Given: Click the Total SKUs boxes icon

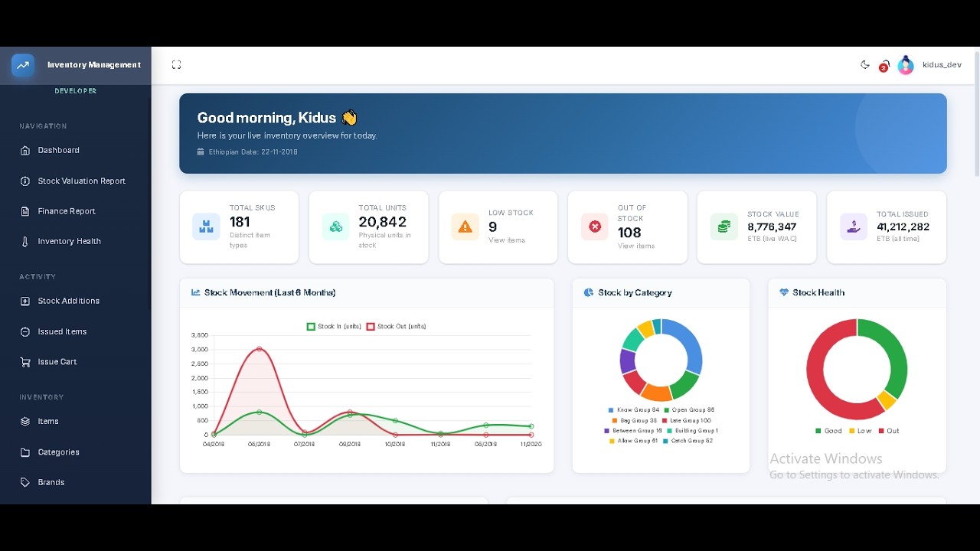Looking at the screenshot, I should pyautogui.click(x=206, y=227).
